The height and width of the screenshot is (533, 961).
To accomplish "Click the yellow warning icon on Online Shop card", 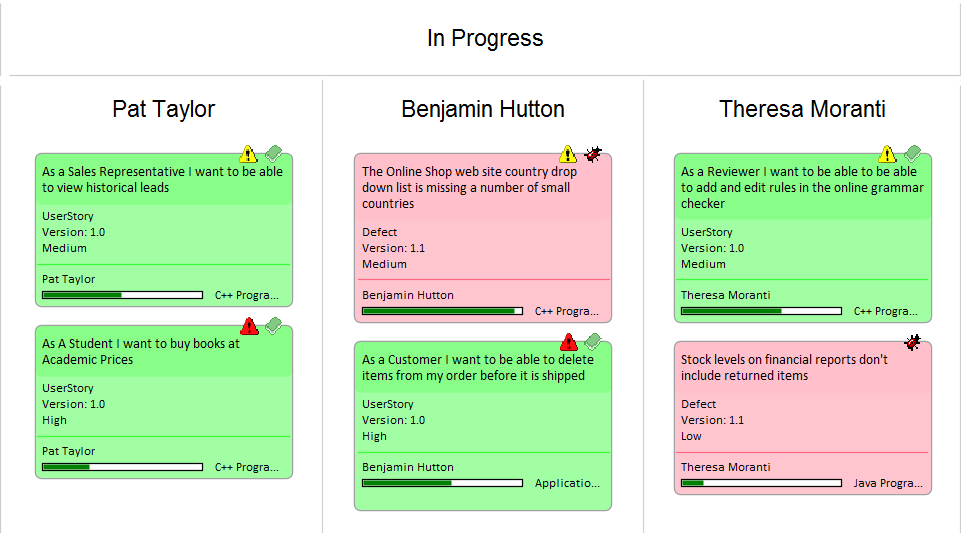I will (568, 154).
